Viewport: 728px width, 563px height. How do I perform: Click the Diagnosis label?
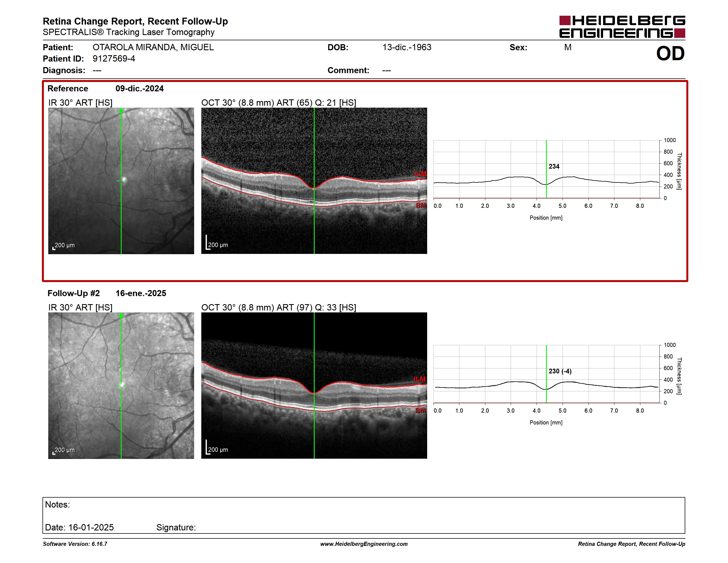pyautogui.click(x=64, y=70)
